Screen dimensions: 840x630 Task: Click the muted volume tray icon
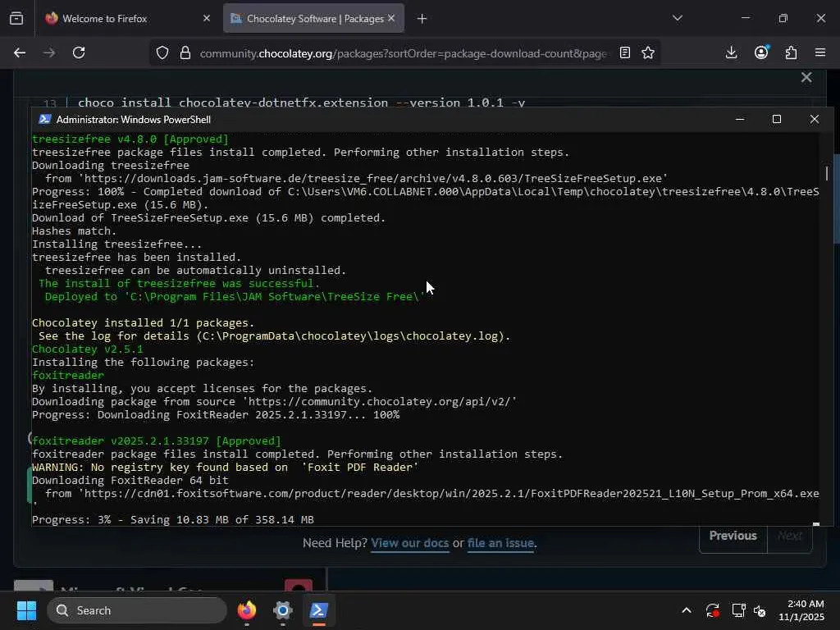coord(760,610)
